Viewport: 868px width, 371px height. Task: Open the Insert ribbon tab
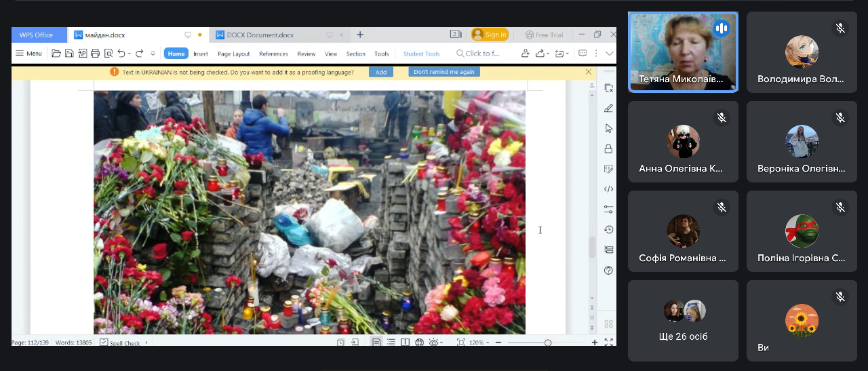point(201,54)
